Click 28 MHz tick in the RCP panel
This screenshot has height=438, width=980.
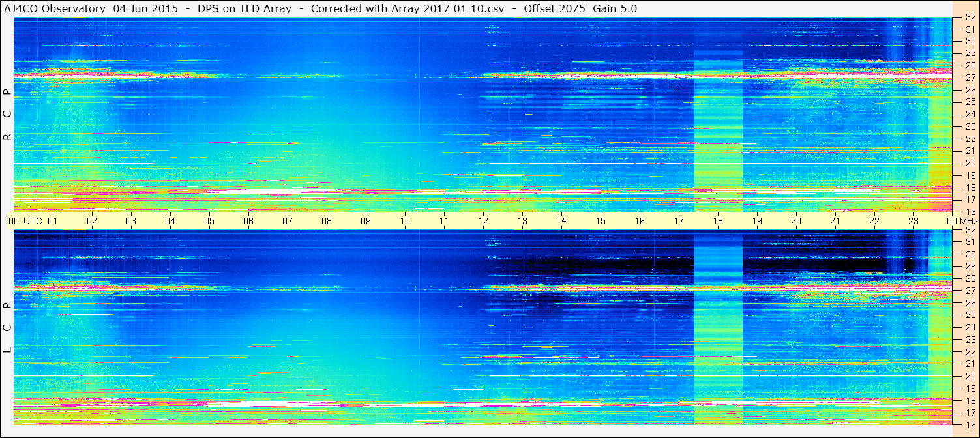pyautogui.click(x=970, y=65)
